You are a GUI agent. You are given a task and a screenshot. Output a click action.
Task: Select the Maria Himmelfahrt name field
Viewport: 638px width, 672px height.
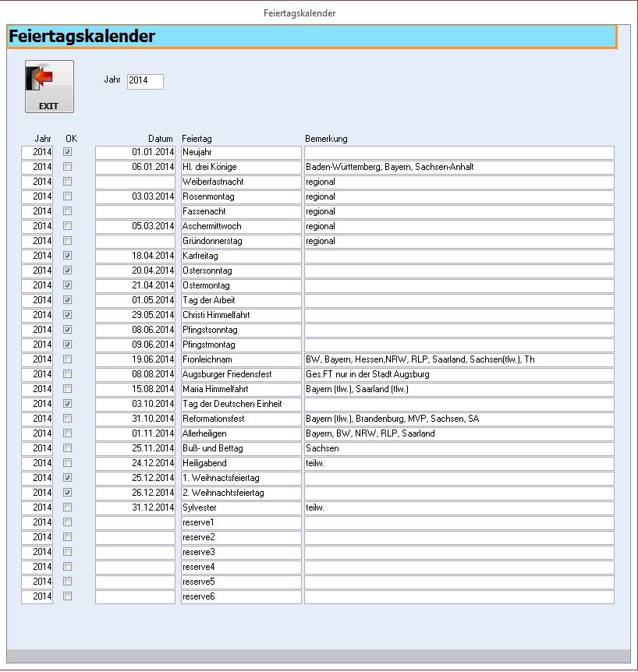(241, 390)
